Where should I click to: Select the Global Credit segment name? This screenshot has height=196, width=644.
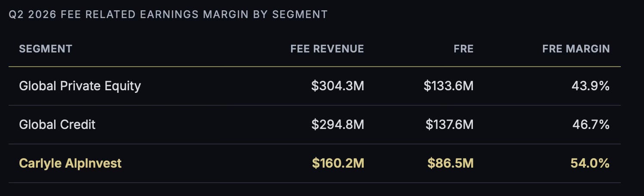(x=57, y=125)
